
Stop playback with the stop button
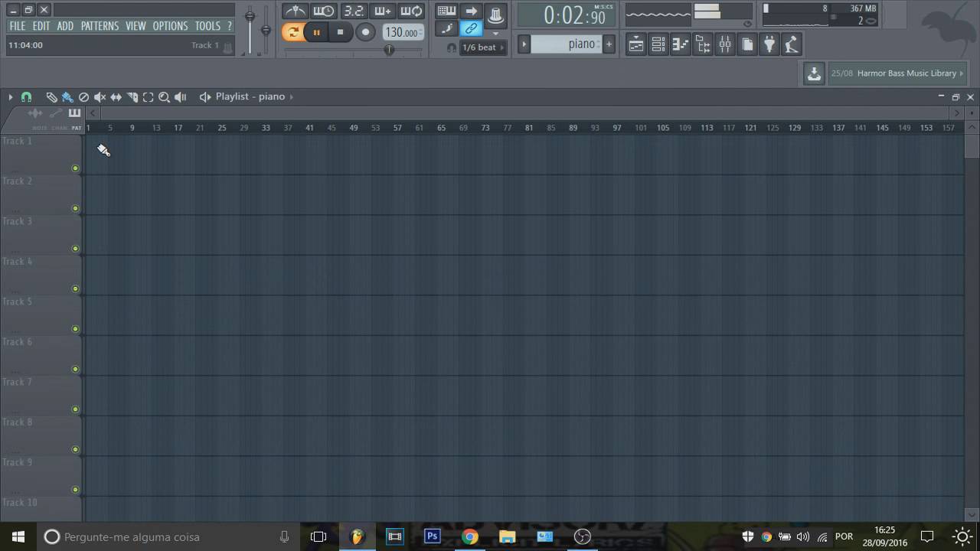click(340, 32)
